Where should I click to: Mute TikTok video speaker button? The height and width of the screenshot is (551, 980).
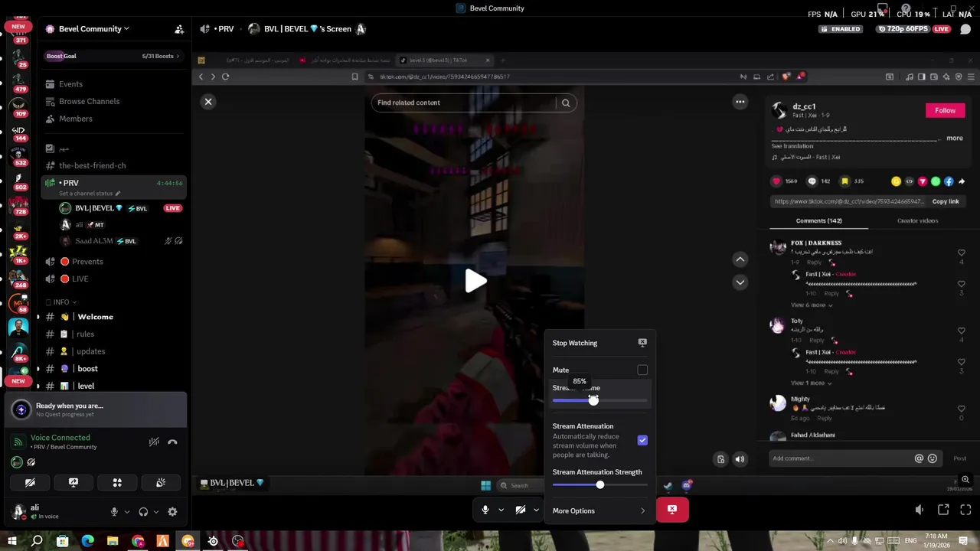click(x=740, y=459)
